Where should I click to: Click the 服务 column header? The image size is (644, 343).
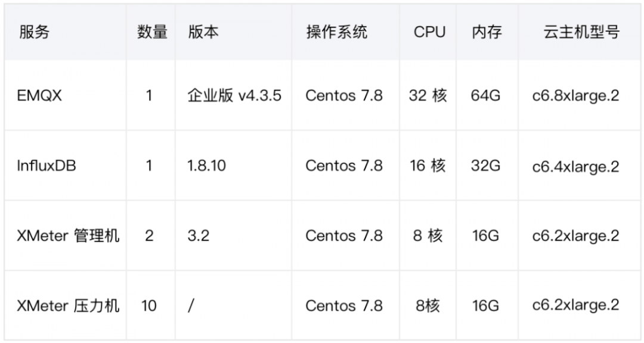click(x=34, y=32)
